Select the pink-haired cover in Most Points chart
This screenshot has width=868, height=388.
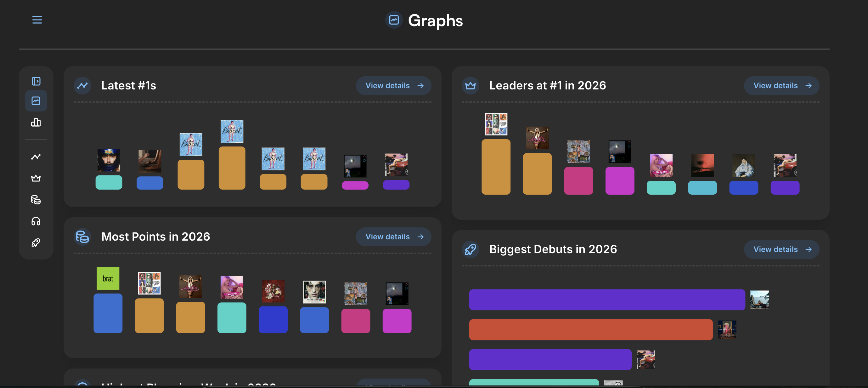tap(232, 288)
